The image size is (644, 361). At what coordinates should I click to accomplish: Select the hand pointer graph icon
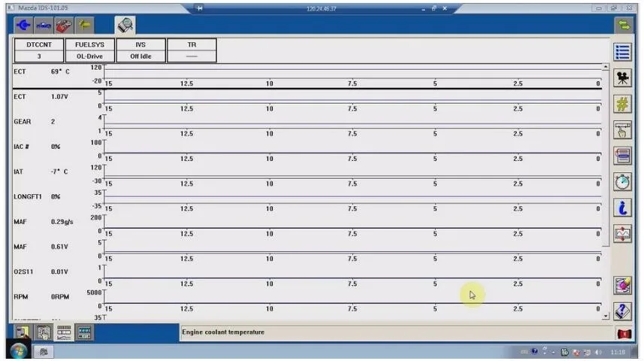coord(622,130)
